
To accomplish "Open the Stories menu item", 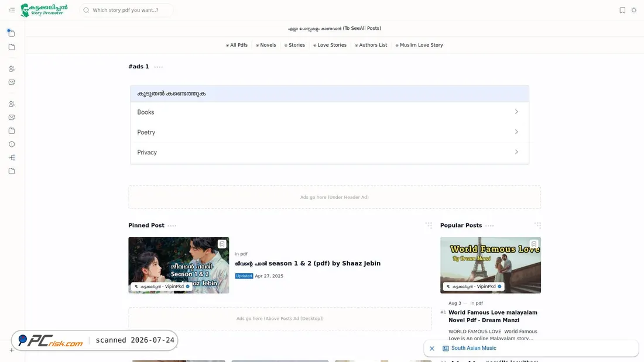I will click(x=294, y=45).
